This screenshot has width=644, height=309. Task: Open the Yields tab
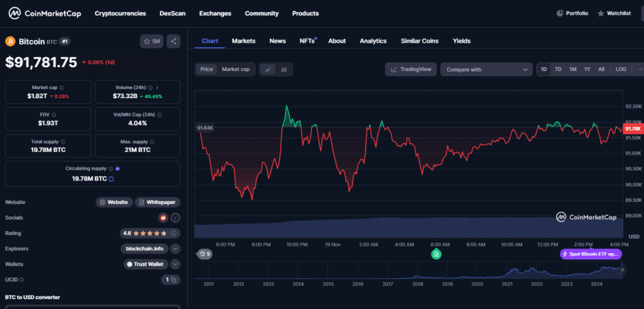(462, 41)
